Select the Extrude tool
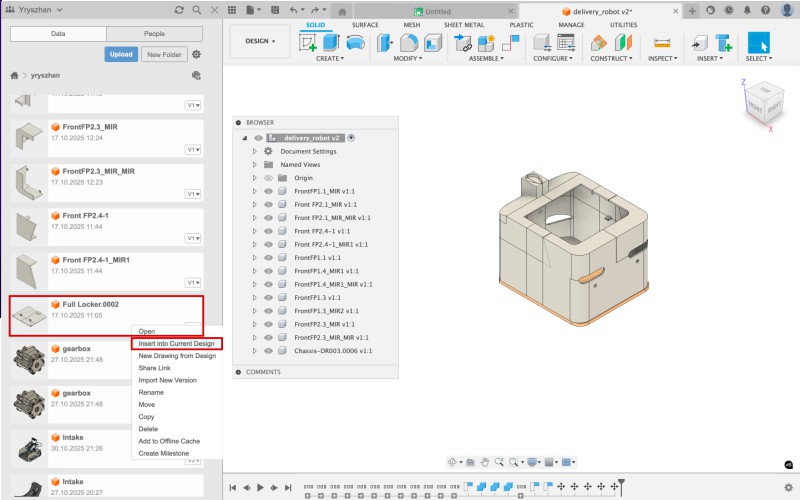 point(331,43)
